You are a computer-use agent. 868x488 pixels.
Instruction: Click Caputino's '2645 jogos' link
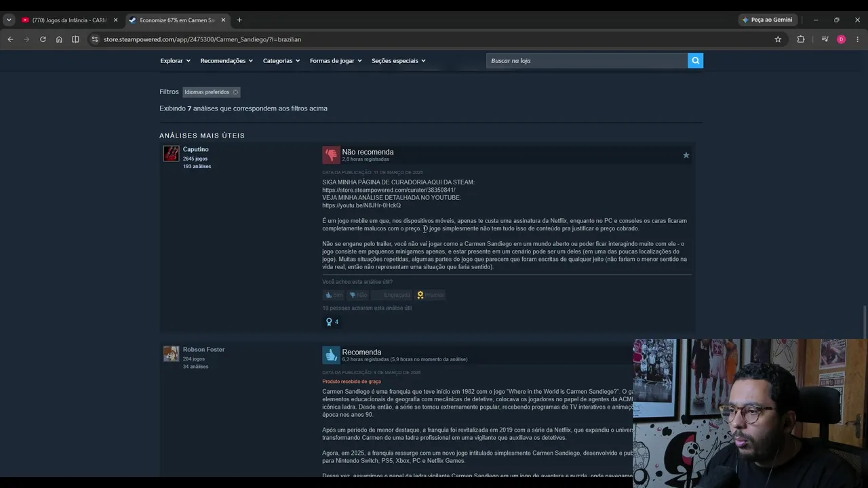(x=195, y=159)
